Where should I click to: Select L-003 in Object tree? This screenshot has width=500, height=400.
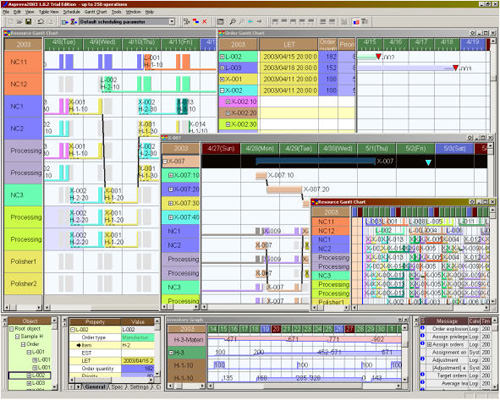[x=38, y=383]
